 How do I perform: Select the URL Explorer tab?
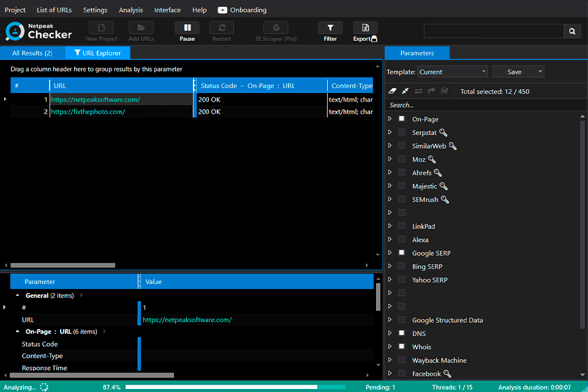(x=97, y=53)
